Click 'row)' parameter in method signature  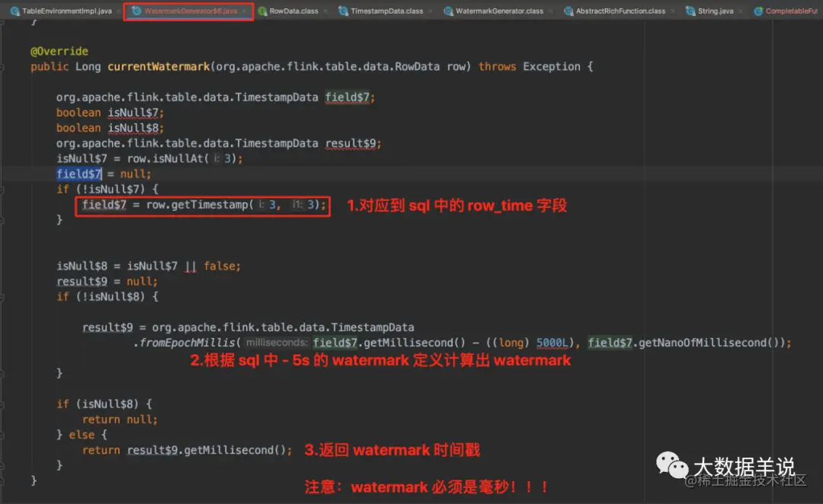(459, 66)
